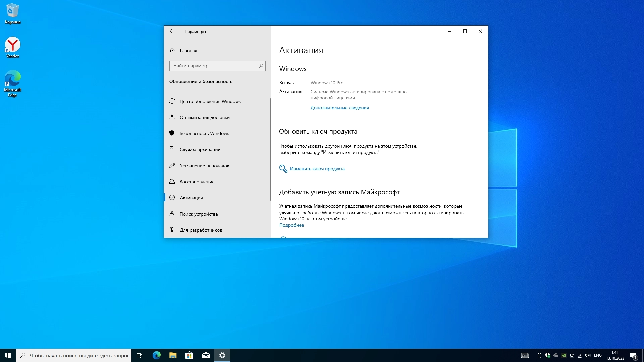Click 'Изменить ключ продукта' key link
This screenshot has width=644, height=362.
click(x=317, y=169)
